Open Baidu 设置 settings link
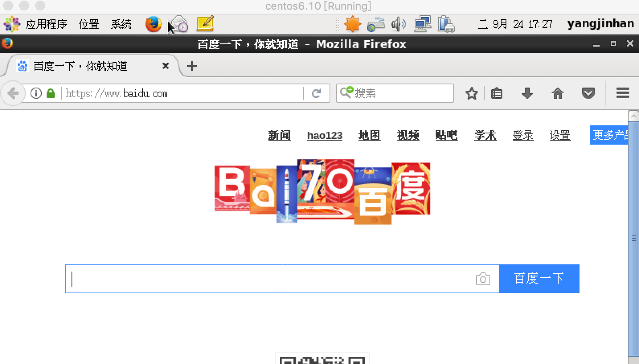Screen dimensions: 639x364 coord(560,135)
